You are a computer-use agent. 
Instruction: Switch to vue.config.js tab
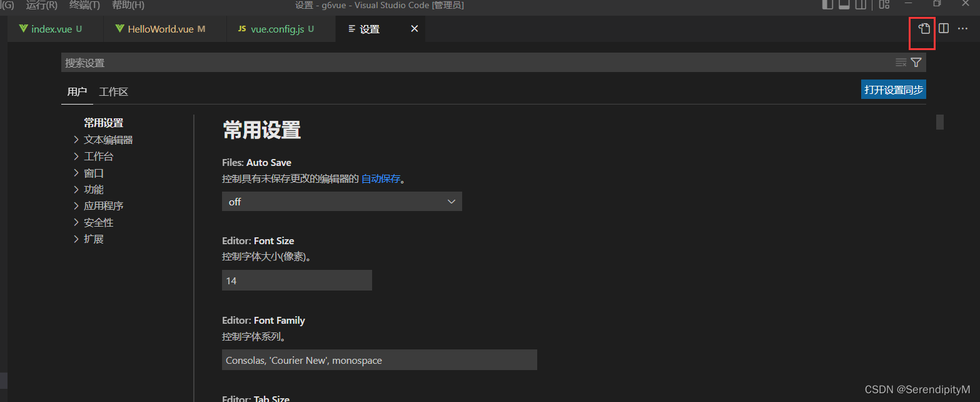[x=281, y=29]
